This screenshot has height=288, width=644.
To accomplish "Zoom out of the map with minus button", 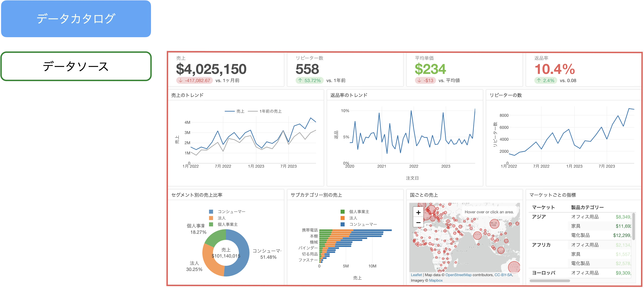I will (x=418, y=222).
